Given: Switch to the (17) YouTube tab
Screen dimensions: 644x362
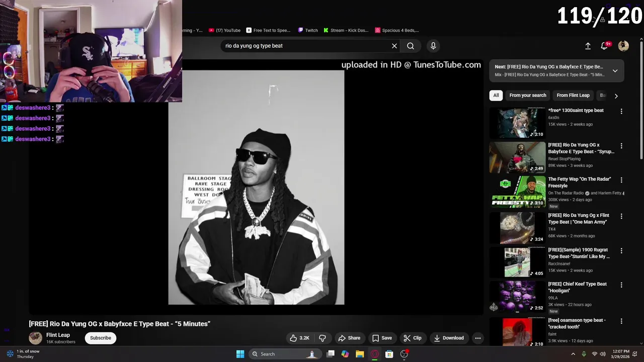Looking at the screenshot, I should pyautogui.click(x=224, y=30).
